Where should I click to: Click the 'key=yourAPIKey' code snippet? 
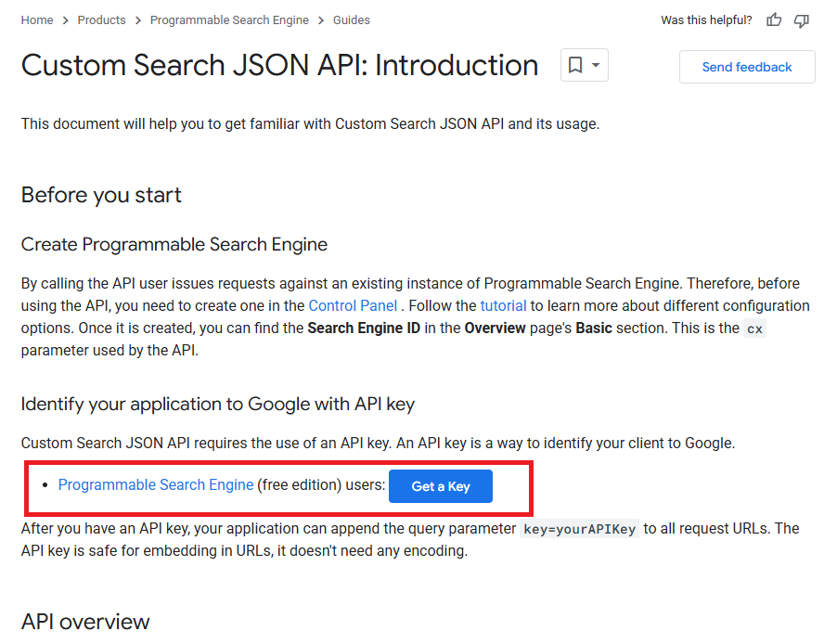(x=580, y=529)
